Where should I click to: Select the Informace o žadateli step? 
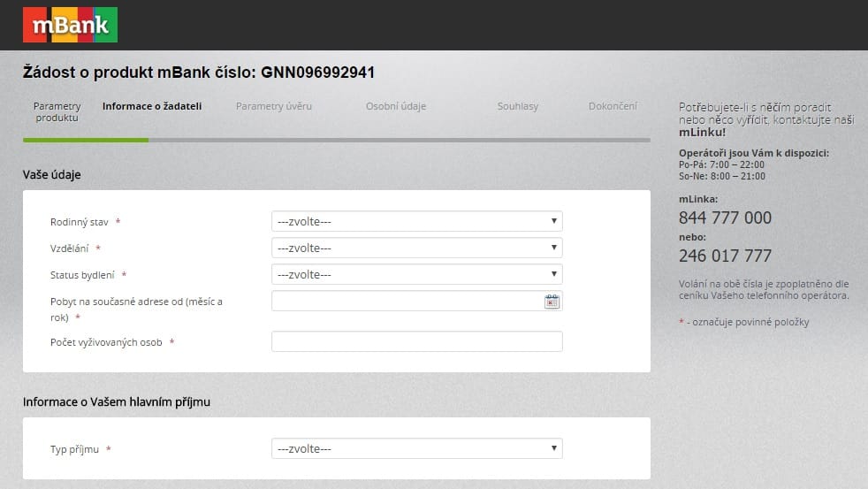tap(152, 106)
